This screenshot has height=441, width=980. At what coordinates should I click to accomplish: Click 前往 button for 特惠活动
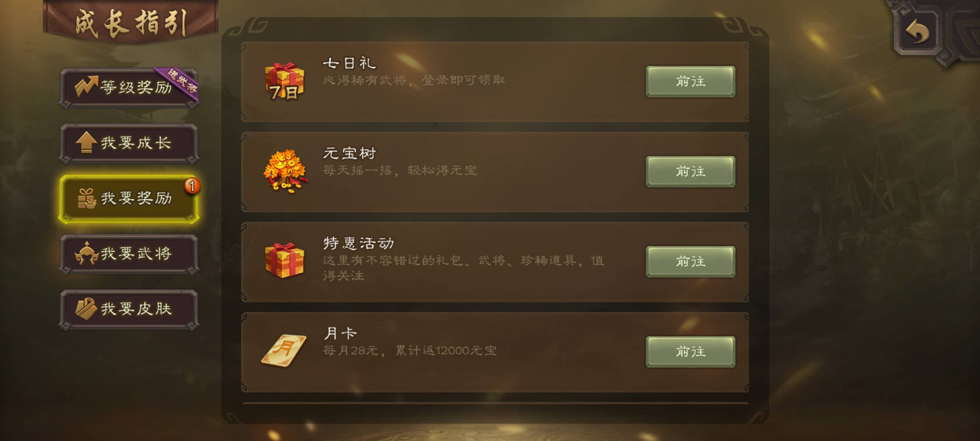(690, 261)
